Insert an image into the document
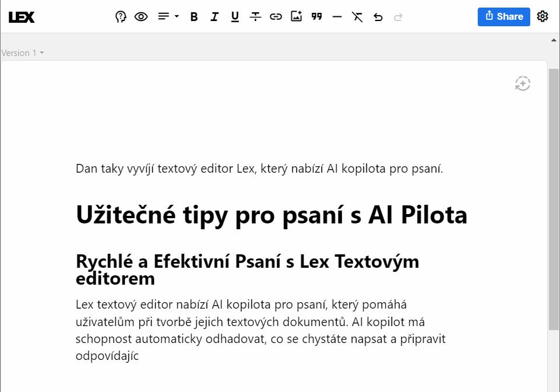560x392 pixels. click(x=296, y=16)
